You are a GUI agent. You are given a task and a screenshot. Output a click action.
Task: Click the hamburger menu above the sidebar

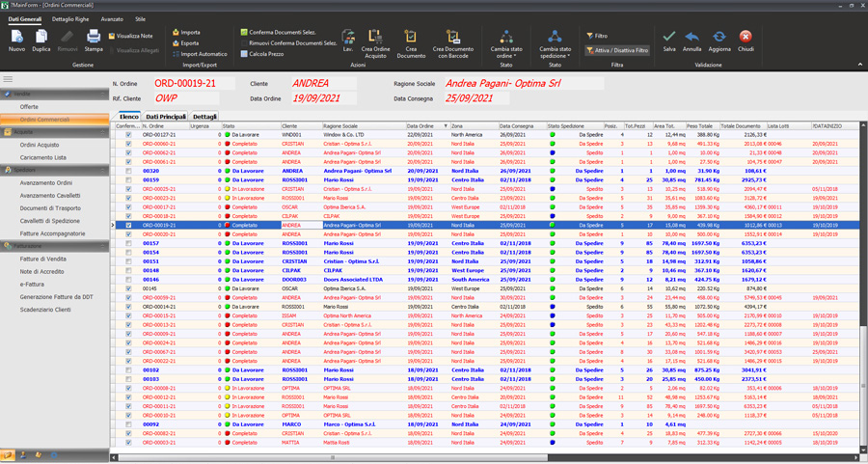(8, 79)
